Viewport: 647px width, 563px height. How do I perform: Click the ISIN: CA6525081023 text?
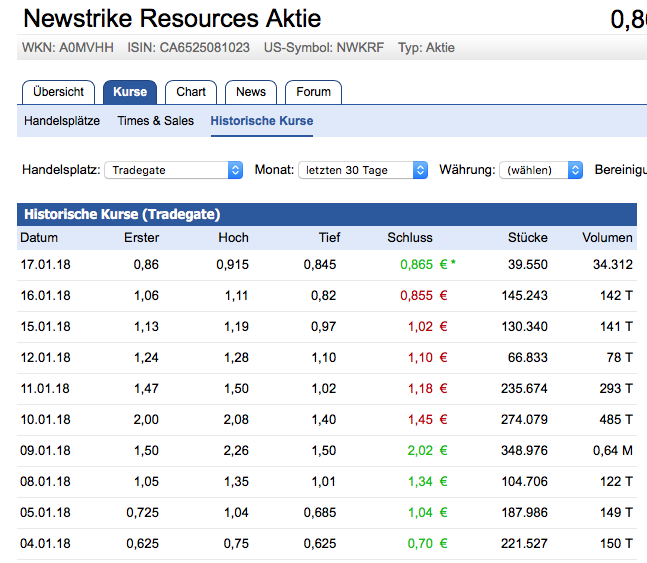(189, 47)
